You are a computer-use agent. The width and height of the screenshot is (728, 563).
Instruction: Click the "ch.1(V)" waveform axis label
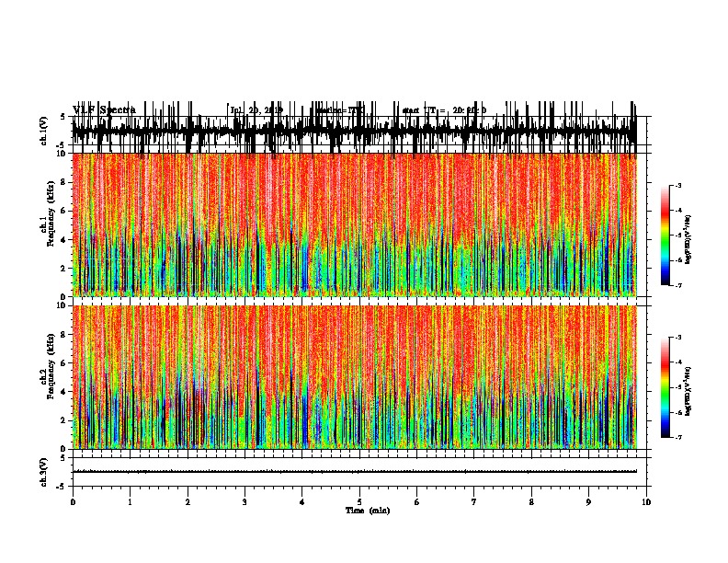[44, 131]
